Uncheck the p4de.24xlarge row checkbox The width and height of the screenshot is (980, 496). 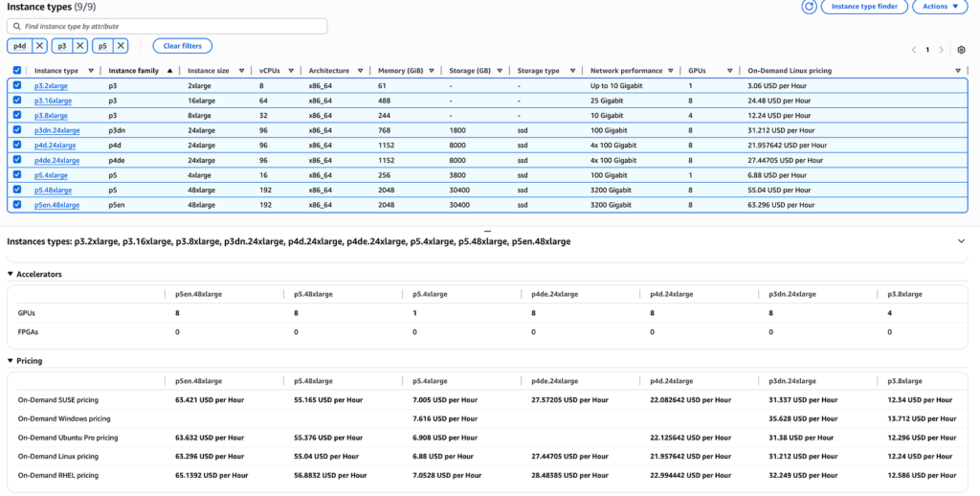point(17,160)
